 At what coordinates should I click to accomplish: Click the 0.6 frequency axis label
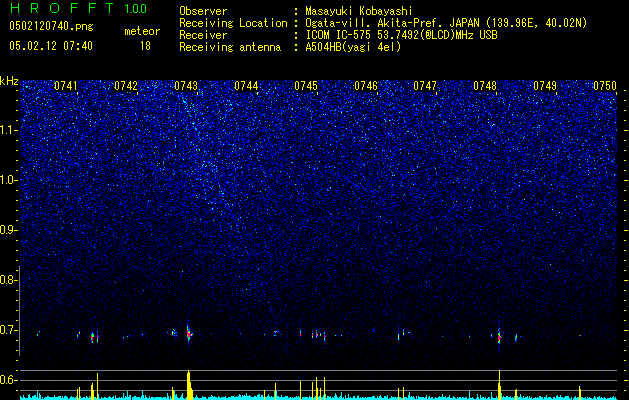click(8, 380)
